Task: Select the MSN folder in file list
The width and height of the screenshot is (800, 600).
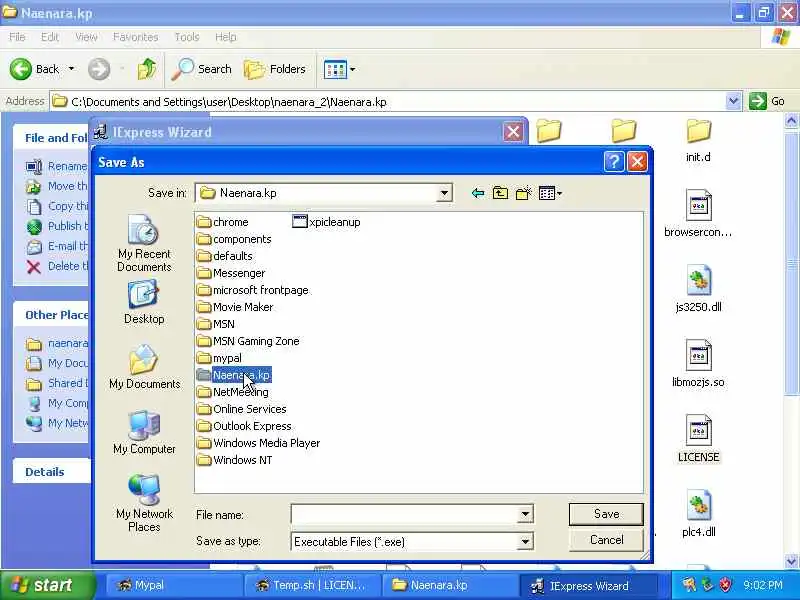Action: 216,324
